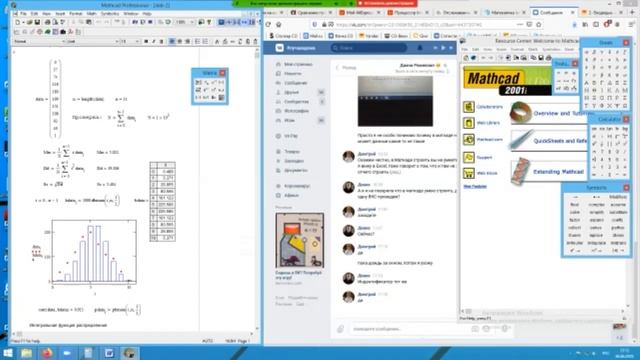
Task: Open the File menu in Mathcad
Action: [x=23, y=13]
